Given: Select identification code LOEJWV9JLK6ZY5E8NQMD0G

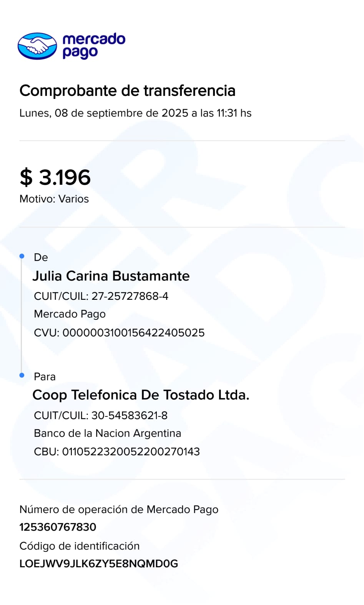Looking at the screenshot, I should pos(99,564).
